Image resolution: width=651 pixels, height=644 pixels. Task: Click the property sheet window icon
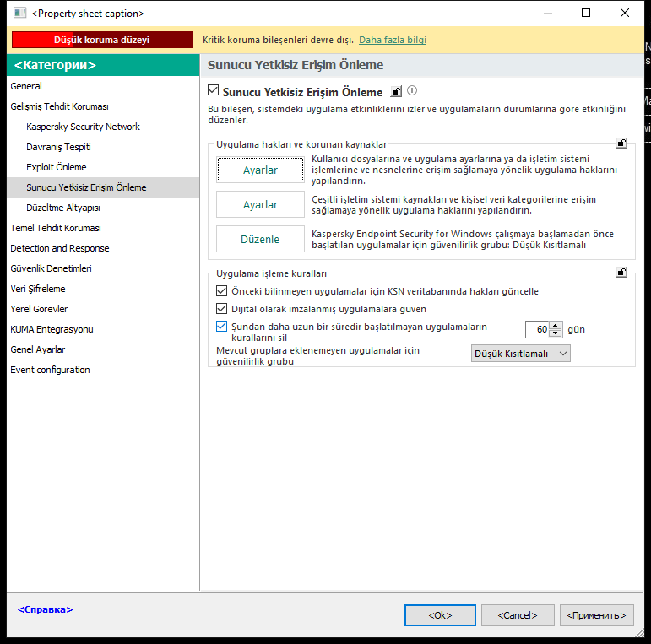pyautogui.click(x=19, y=13)
